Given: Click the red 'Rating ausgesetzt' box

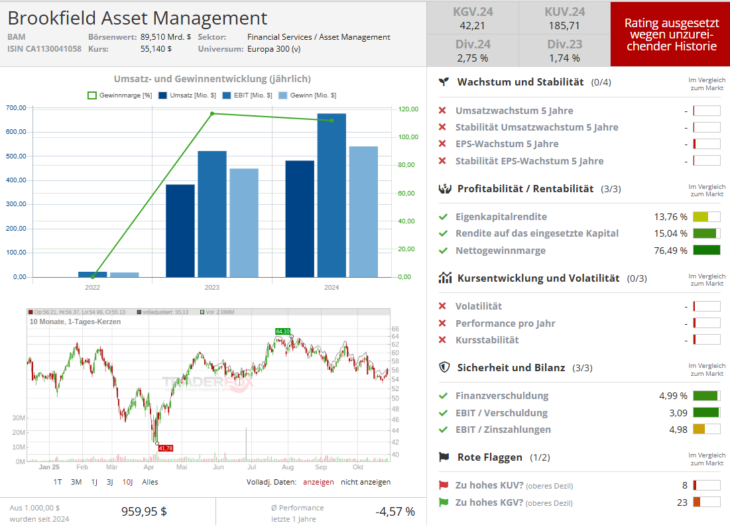Looking at the screenshot, I should coord(670,34).
